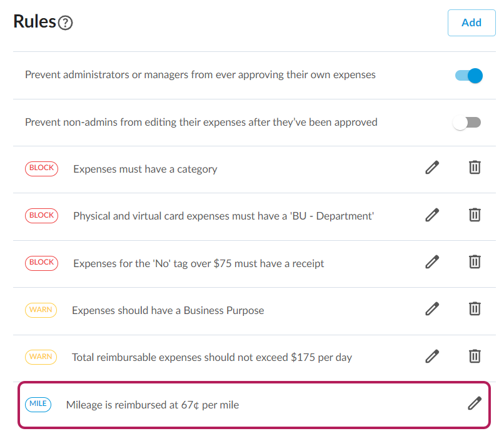
Task: Click the WARN badge on the Business Purpose rule
Action: pyautogui.click(x=41, y=310)
